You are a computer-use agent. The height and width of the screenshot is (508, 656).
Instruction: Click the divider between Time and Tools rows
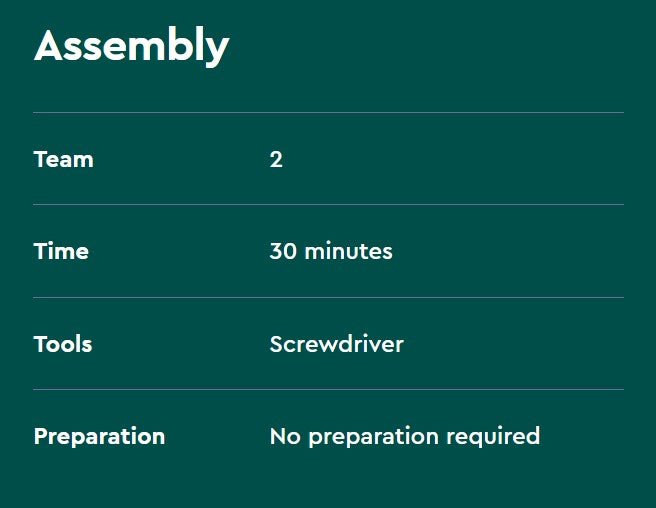328,297
